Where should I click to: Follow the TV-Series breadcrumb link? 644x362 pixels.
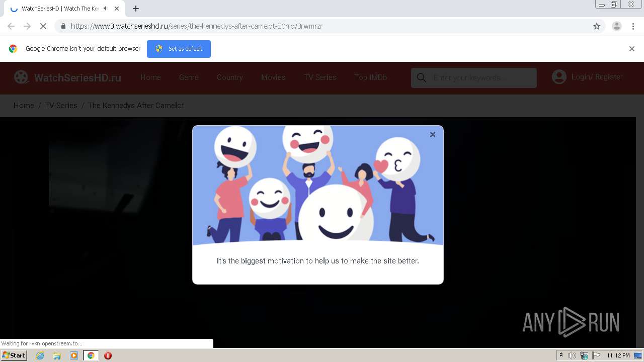point(61,106)
